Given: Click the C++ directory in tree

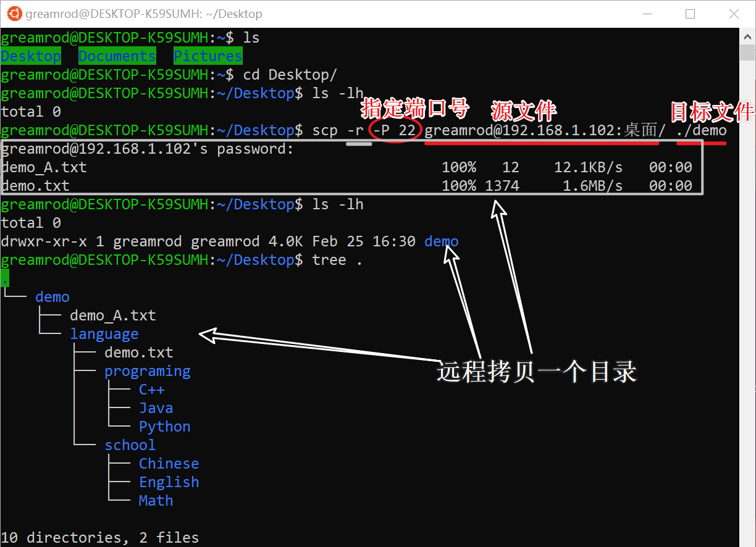Looking at the screenshot, I should [152, 390].
